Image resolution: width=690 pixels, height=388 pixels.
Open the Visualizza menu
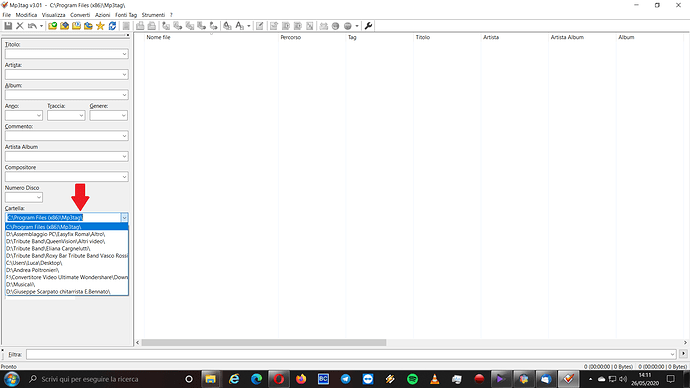tap(53, 15)
